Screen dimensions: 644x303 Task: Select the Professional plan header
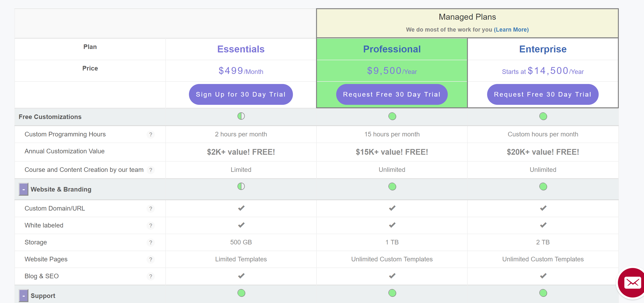pyautogui.click(x=392, y=49)
